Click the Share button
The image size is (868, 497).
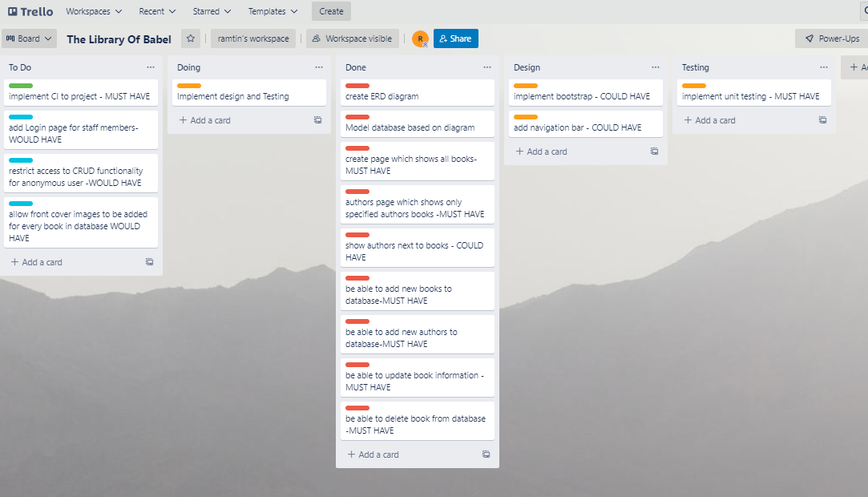[x=455, y=38]
